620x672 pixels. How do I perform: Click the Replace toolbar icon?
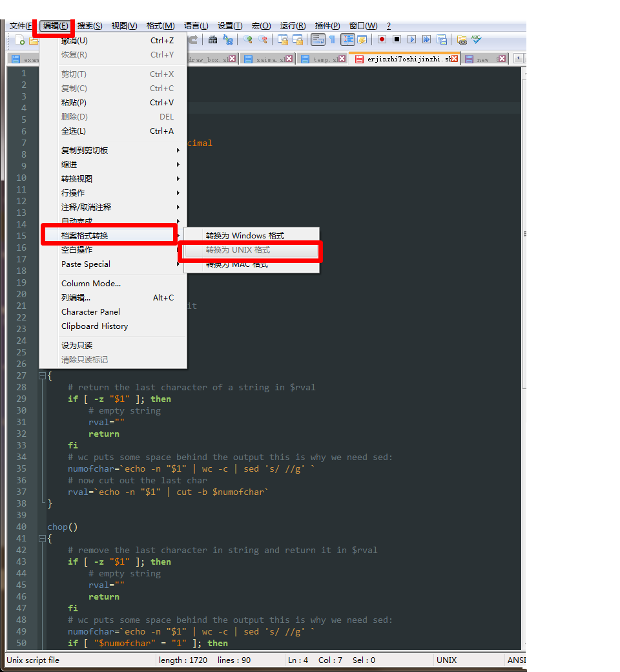tap(228, 40)
